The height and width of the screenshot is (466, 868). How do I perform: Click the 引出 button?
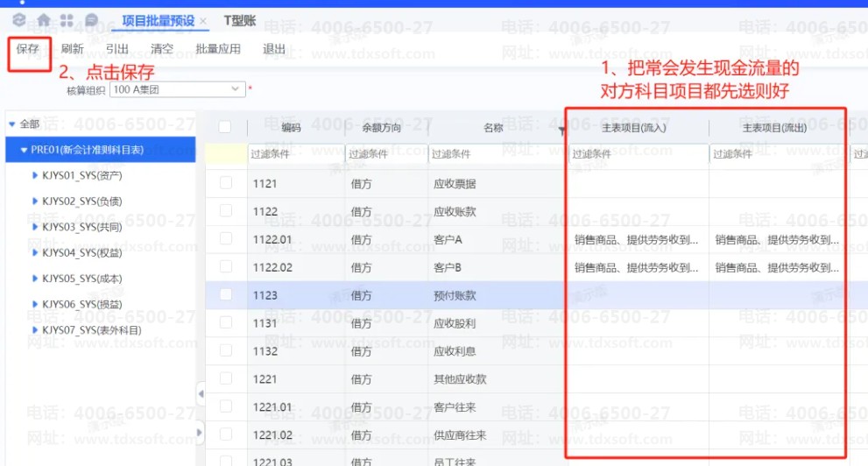coord(116,49)
